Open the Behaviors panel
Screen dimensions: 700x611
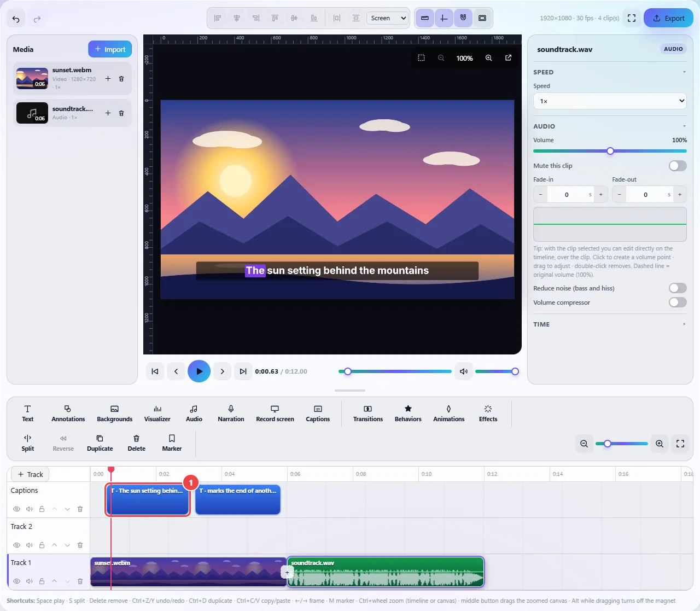click(x=408, y=414)
